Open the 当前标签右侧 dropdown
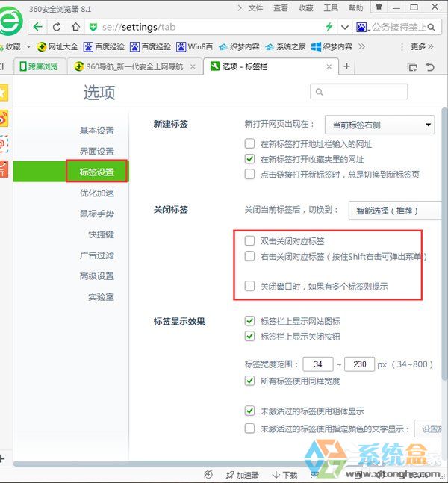Image resolution: width=448 pixels, height=483 pixels. pos(379,125)
